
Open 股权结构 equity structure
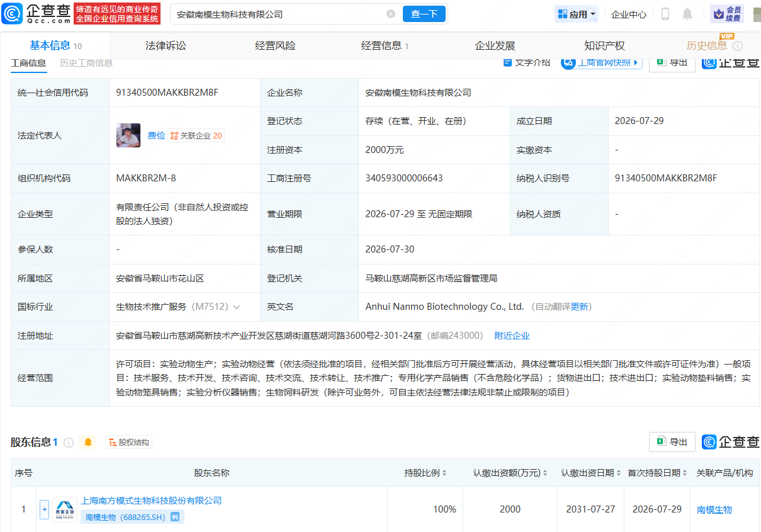tap(129, 443)
